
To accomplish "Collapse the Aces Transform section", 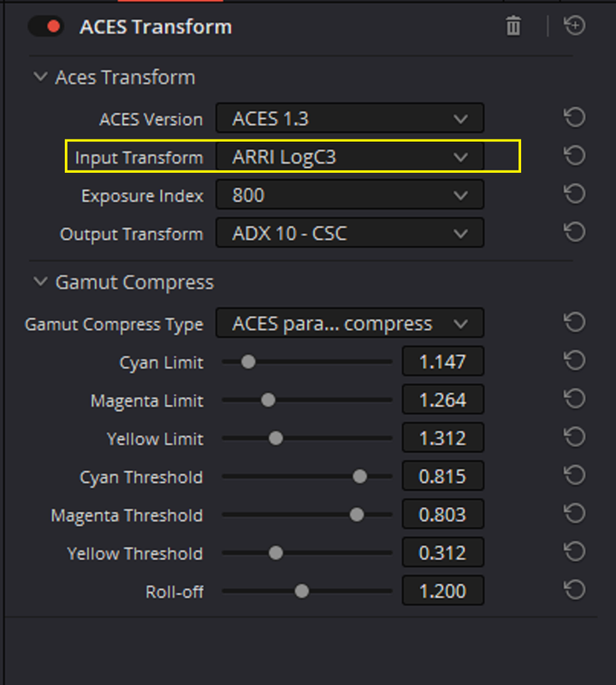I will [40, 77].
